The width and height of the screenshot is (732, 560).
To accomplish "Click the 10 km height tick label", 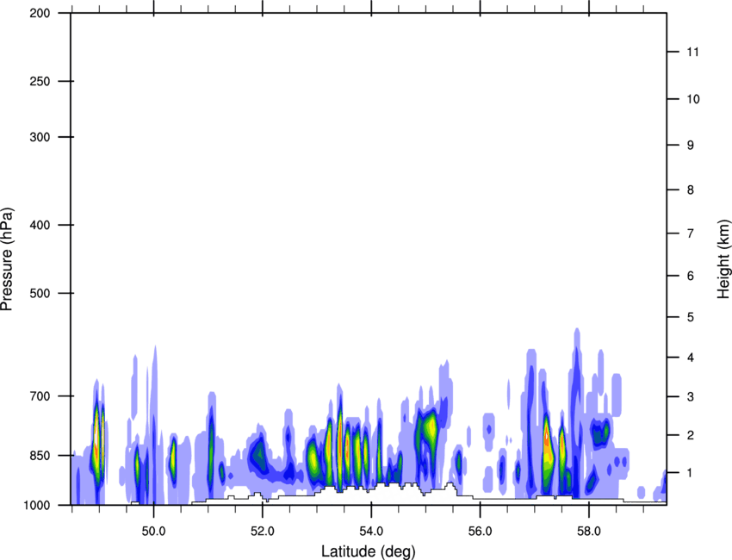I will [x=693, y=99].
